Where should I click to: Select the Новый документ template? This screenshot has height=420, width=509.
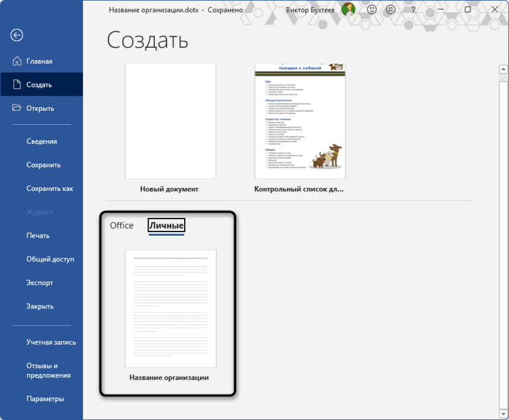[171, 120]
